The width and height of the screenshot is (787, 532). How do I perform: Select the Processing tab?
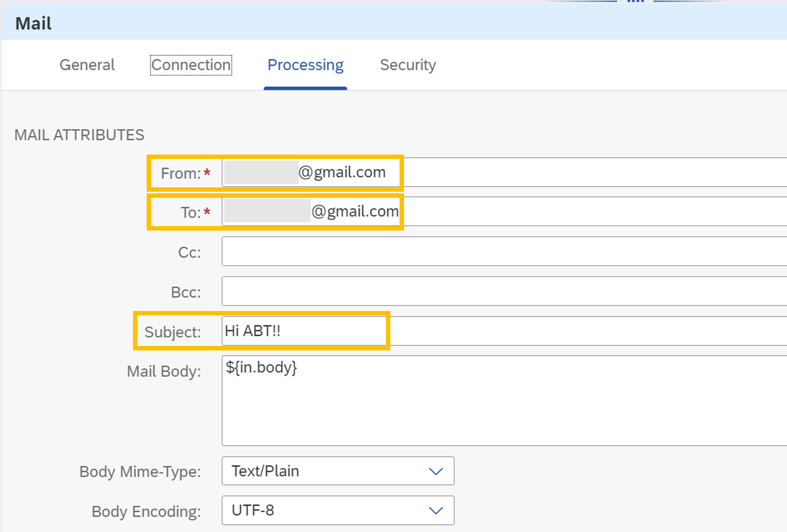pos(305,65)
